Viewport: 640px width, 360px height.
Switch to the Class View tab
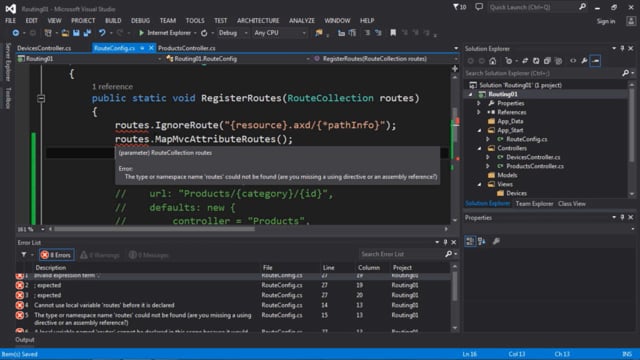tap(571, 204)
